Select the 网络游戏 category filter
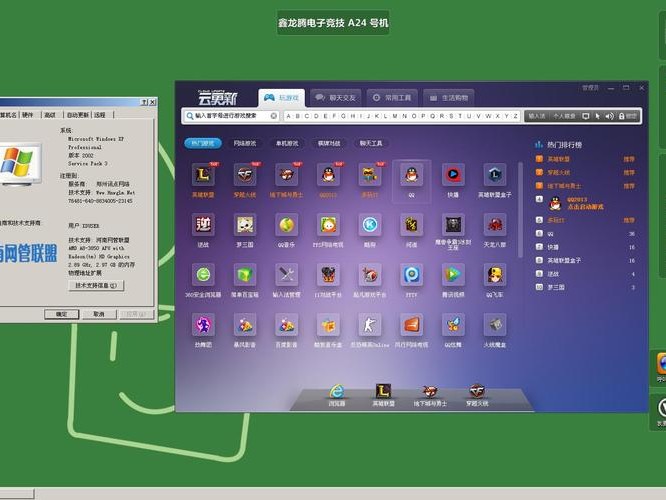This screenshot has width=666, height=500. pyautogui.click(x=245, y=144)
